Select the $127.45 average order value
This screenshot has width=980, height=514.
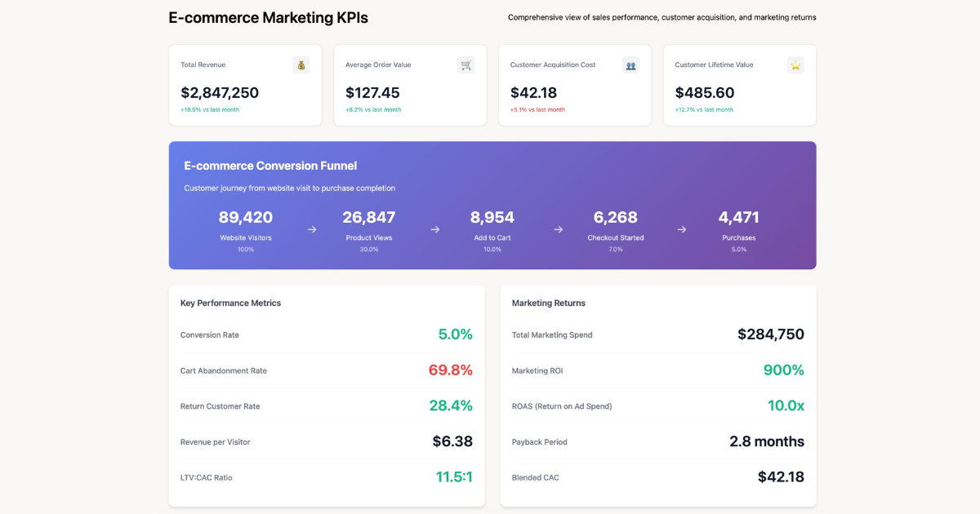point(372,93)
